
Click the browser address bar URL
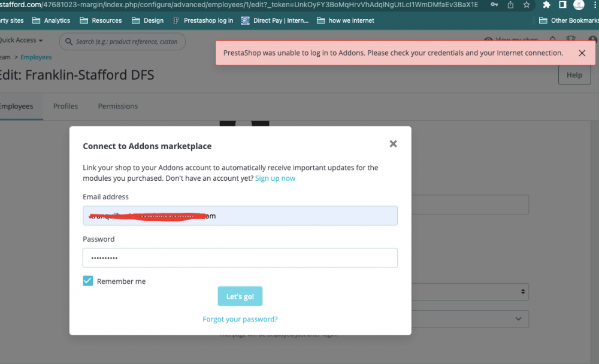pos(239,5)
